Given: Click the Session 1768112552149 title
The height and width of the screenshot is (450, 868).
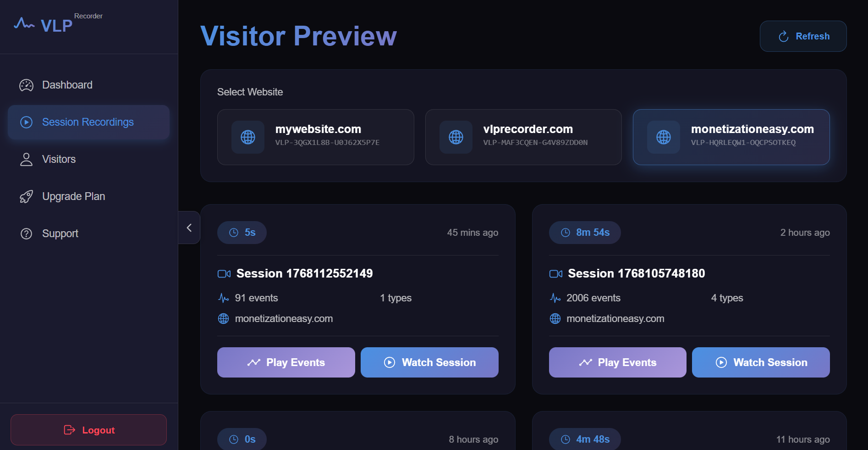Looking at the screenshot, I should click(x=304, y=273).
